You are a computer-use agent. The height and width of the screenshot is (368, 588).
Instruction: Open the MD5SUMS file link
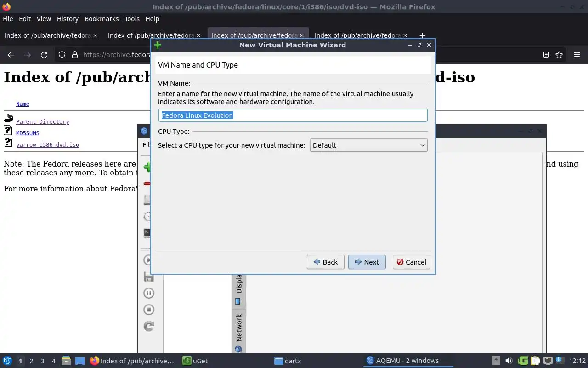coord(28,133)
